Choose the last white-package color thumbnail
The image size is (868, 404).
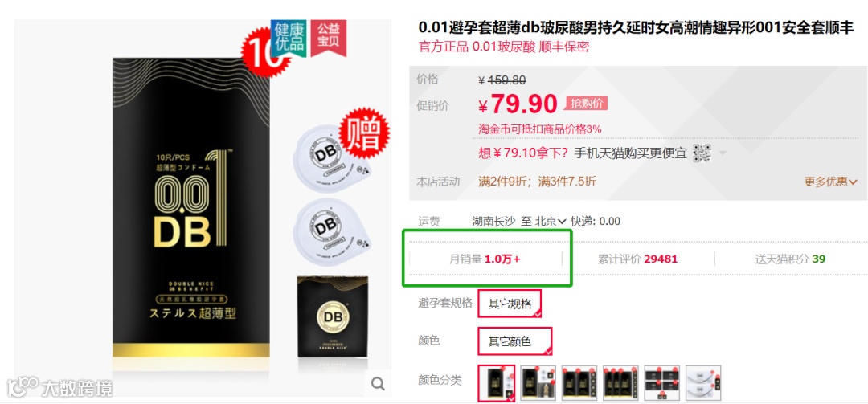point(703,382)
